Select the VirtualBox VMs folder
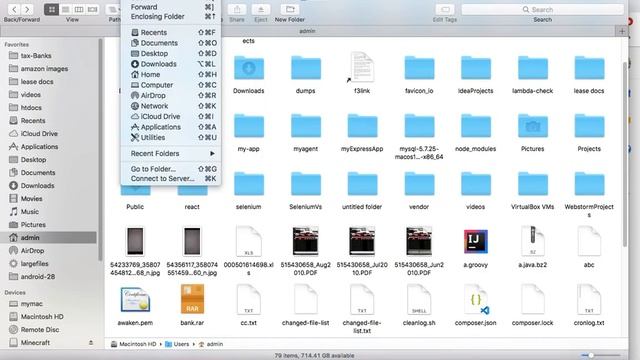The height and width of the screenshot is (360, 640). (x=533, y=184)
